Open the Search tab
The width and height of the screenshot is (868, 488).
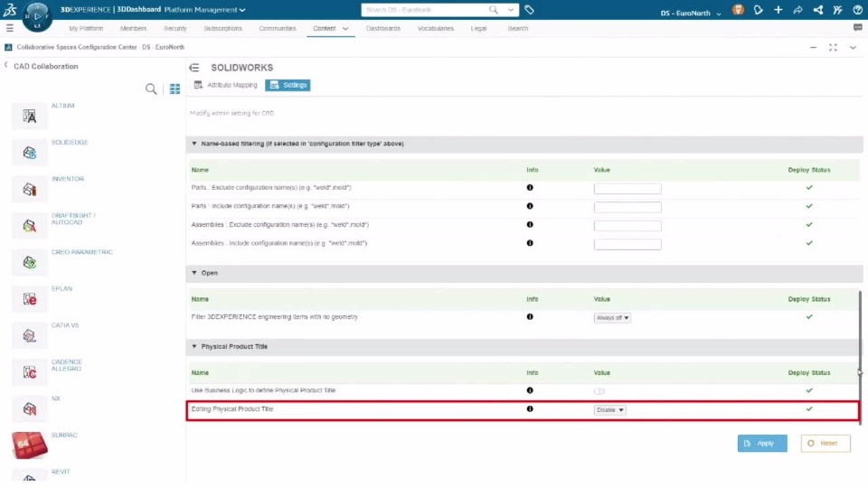pyautogui.click(x=517, y=28)
